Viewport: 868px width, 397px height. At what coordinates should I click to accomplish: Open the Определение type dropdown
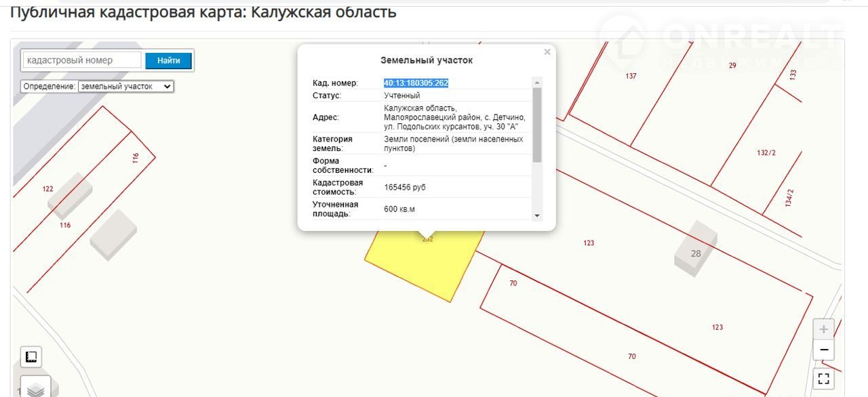[126, 87]
